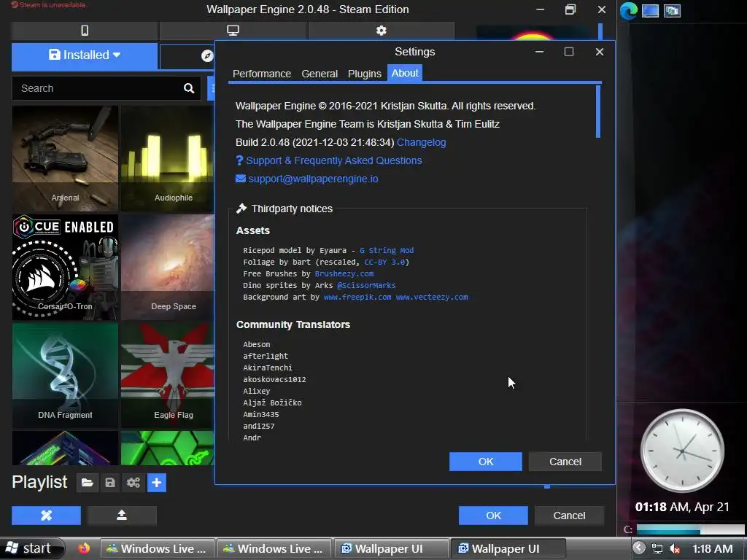Screen dimensions: 747x560
Task: Click the C: drive usage bar
Action: point(690,529)
